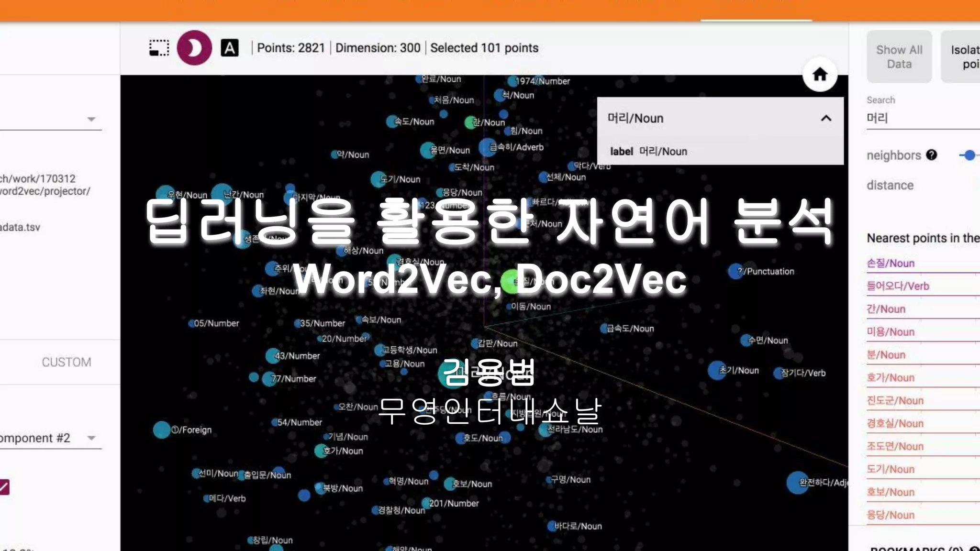Select 경호실/Noun in nearest points list
This screenshot has height=551, width=980.
pyautogui.click(x=895, y=423)
